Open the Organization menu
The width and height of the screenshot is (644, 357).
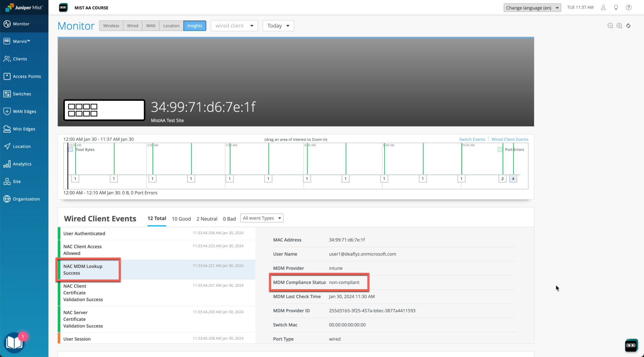(26, 199)
